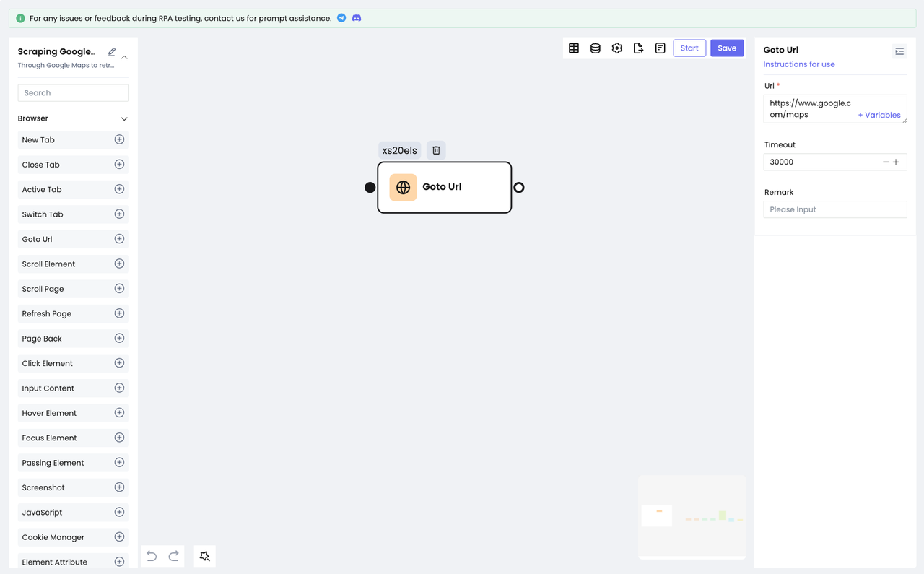
Task: Add Hover Element node with plus icon
Action: (x=119, y=413)
